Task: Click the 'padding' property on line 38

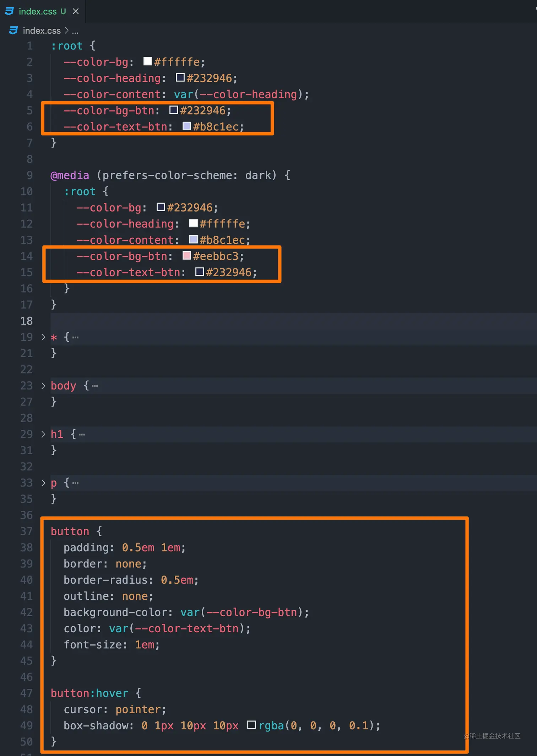Action: tap(86, 548)
